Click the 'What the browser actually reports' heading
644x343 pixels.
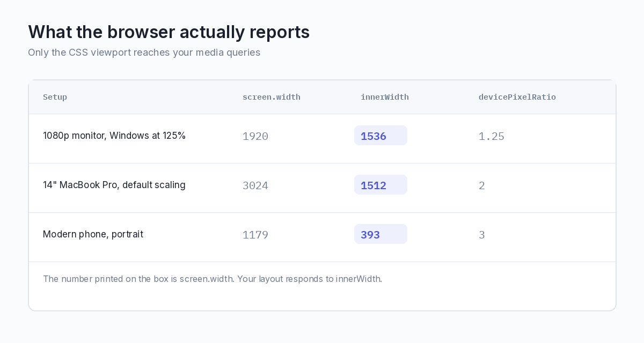169,32
